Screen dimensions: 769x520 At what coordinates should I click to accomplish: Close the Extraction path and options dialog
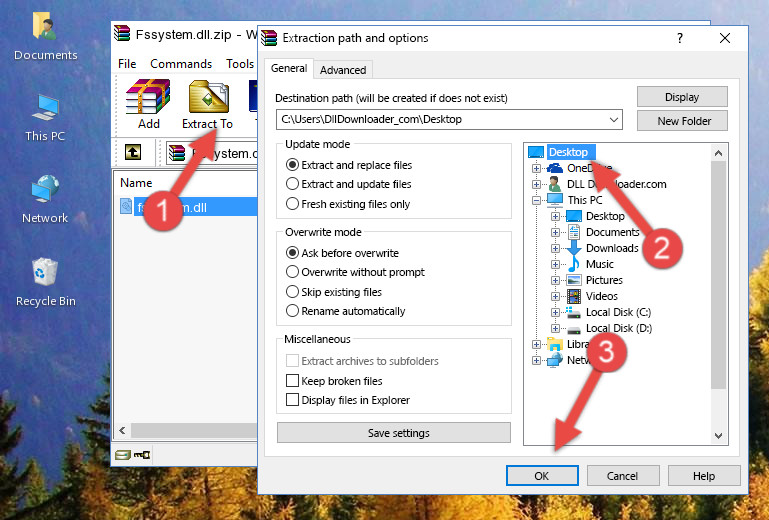725,38
